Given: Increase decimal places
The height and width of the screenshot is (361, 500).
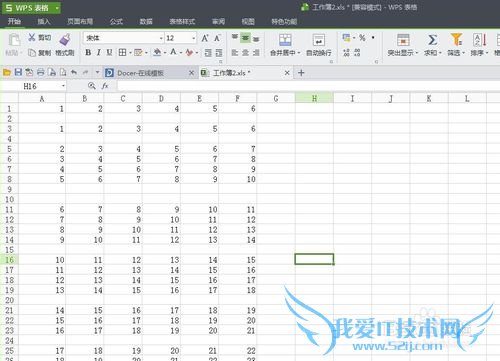Looking at the screenshot, I should 346,52.
